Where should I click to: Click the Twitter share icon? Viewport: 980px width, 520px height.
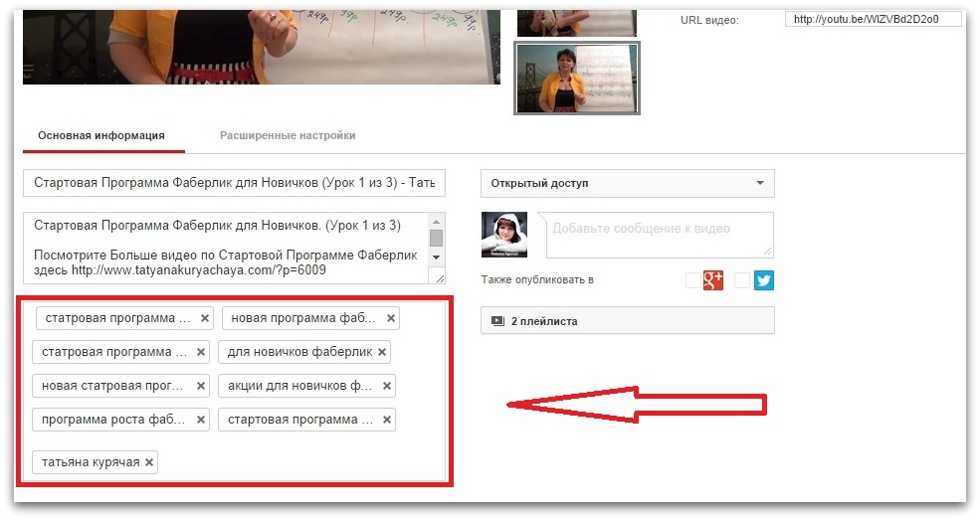pos(764,280)
